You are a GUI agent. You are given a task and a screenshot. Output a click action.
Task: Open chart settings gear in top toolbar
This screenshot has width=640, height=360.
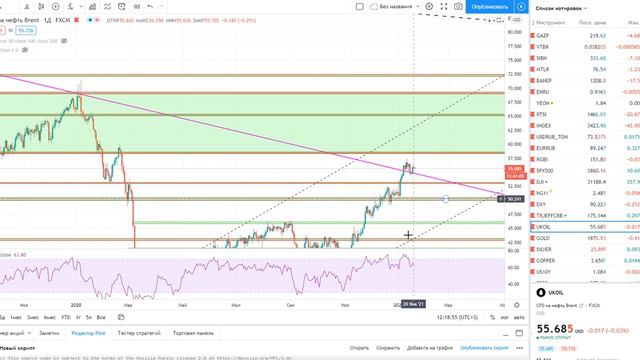tap(429, 7)
